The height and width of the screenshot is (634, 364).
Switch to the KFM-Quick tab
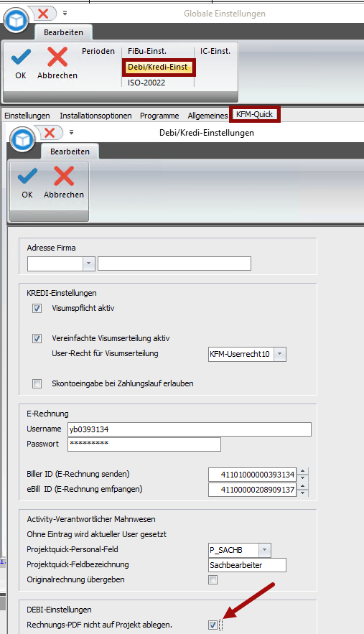[254, 114]
